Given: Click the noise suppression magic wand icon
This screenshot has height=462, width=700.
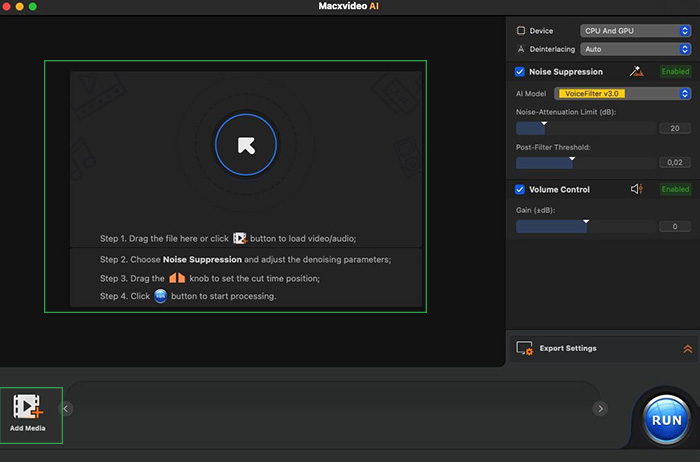Looking at the screenshot, I should coord(637,71).
